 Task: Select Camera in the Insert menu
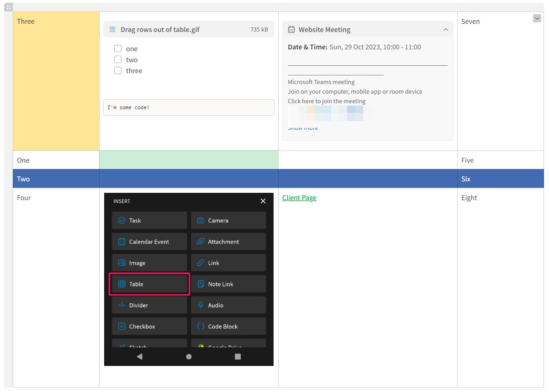228,220
